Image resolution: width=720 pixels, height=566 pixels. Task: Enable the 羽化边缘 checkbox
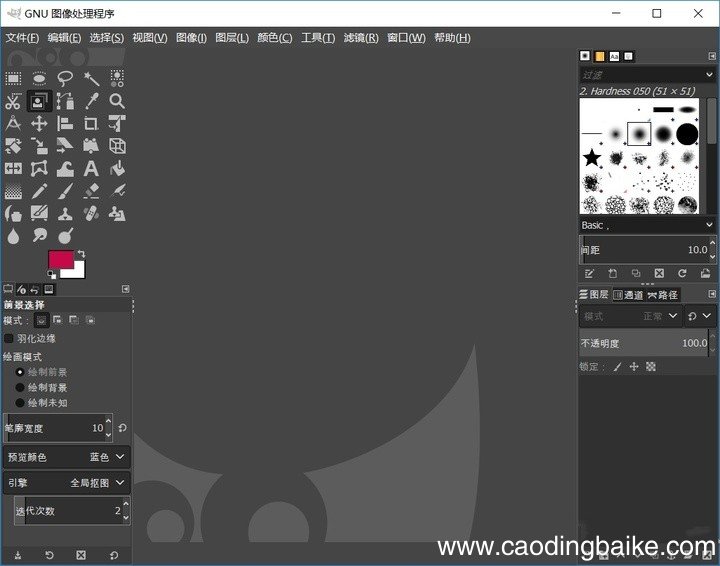8,339
